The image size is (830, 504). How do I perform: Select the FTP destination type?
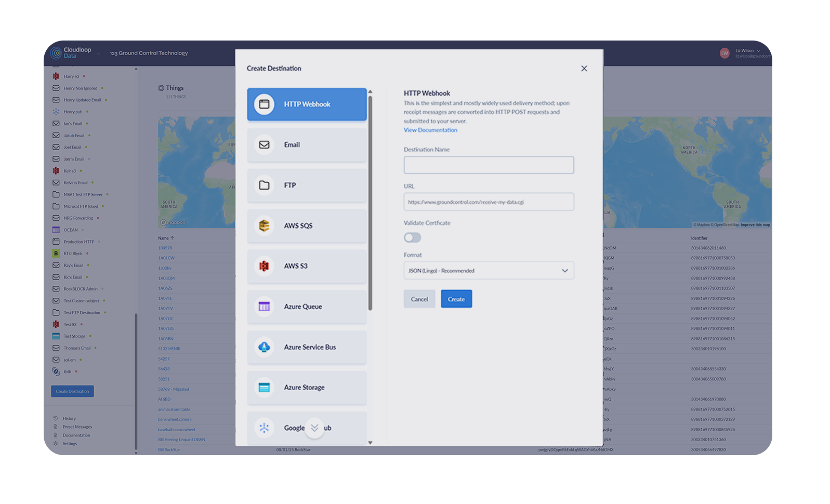[x=307, y=185]
